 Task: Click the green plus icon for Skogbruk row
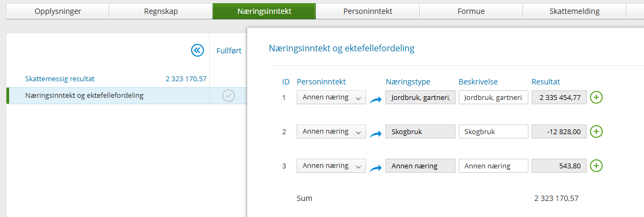(x=596, y=131)
